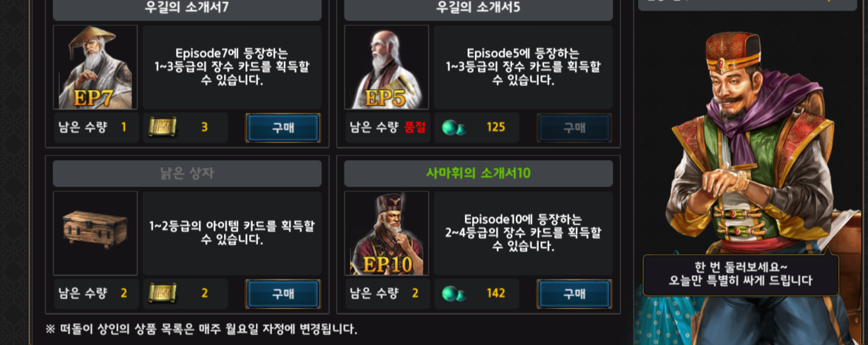The image size is (868, 345).
Task: Click the scroll currency icon for 우길의 소개서7
Action: (162, 127)
